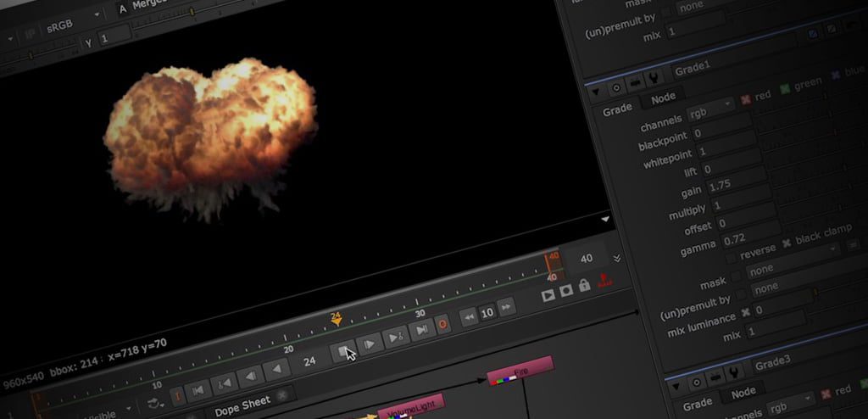Switch to Node tab in Grade3 panel
Viewport: 868px width, 419px height.
(x=743, y=393)
